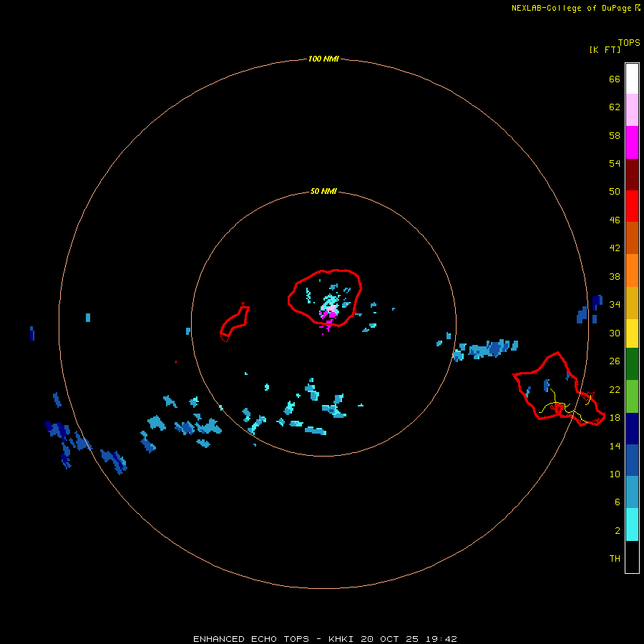Viewport: 644px width, 644px height.
Task: Pick the light blue 14 kft swatch
Action: point(632,492)
